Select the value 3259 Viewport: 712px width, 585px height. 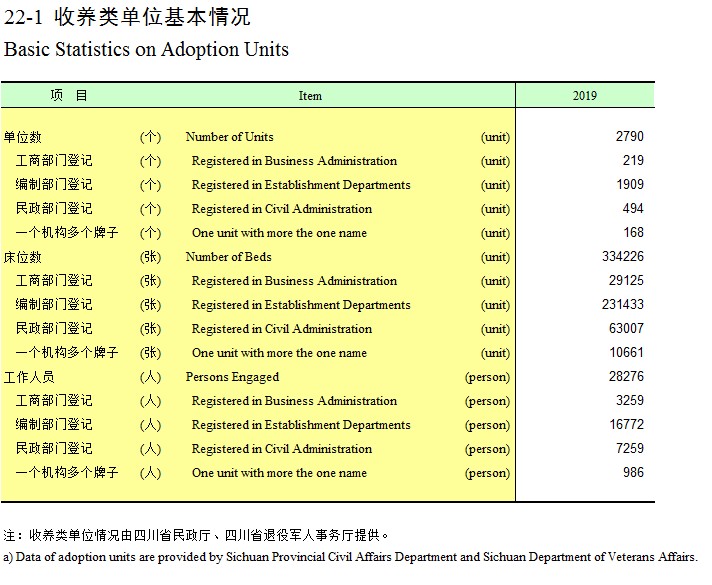click(630, 401)
